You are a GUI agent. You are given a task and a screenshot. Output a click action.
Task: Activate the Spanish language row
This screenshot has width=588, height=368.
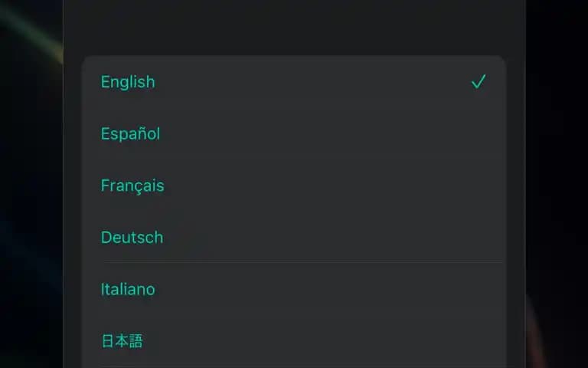pos(294,133)
